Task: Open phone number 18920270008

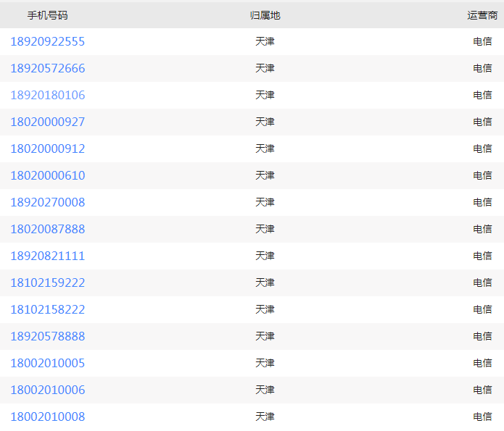Action: (x=48, y=202)
